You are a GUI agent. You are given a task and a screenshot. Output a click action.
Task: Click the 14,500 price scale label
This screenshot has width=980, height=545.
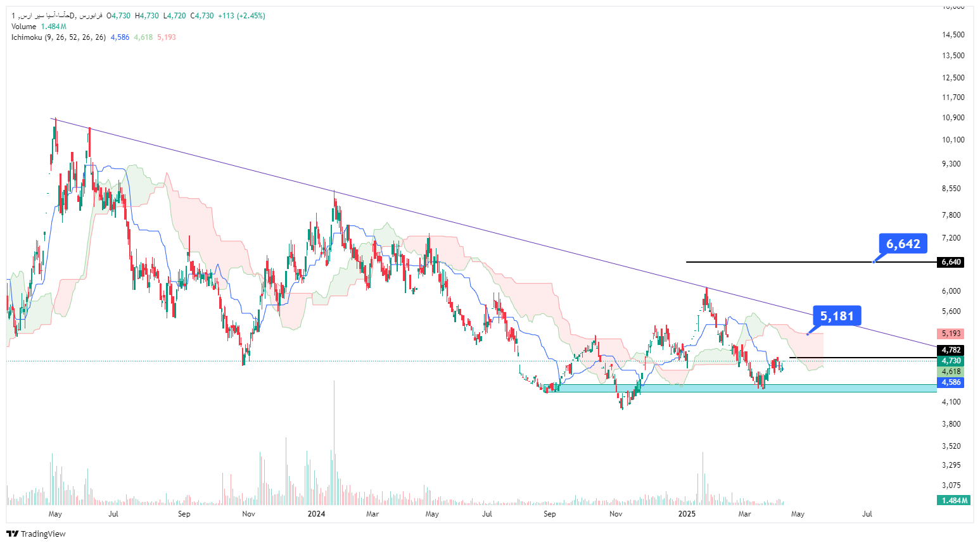click(x=953, y=35)
